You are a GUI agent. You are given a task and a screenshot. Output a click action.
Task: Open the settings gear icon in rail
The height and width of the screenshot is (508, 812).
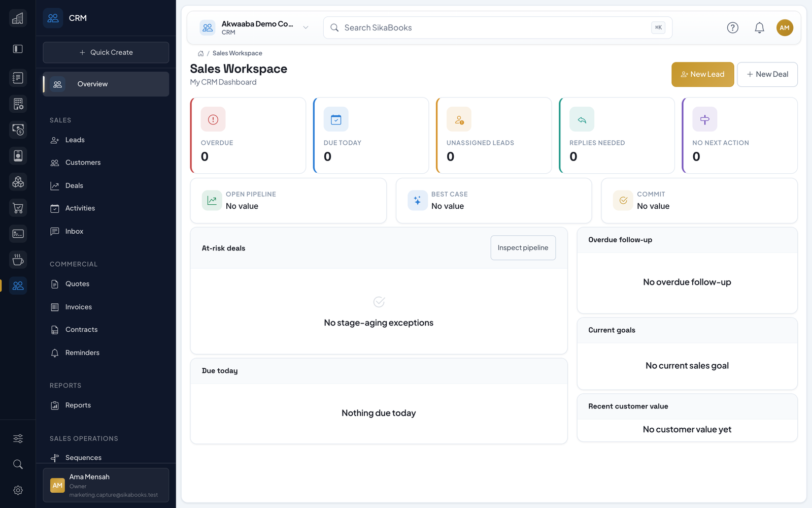(18, 490)
